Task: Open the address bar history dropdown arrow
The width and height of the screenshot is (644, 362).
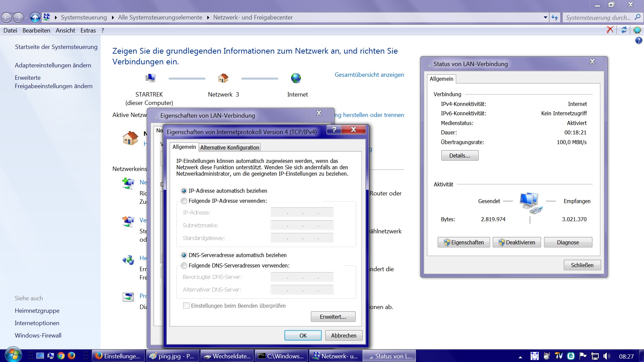Action: click(545, 17)
